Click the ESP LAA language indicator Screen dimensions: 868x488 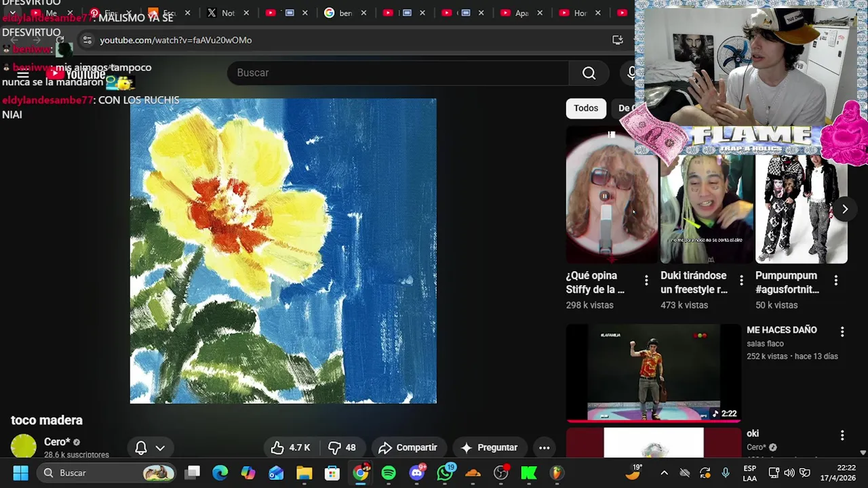[x=749, y=472]
